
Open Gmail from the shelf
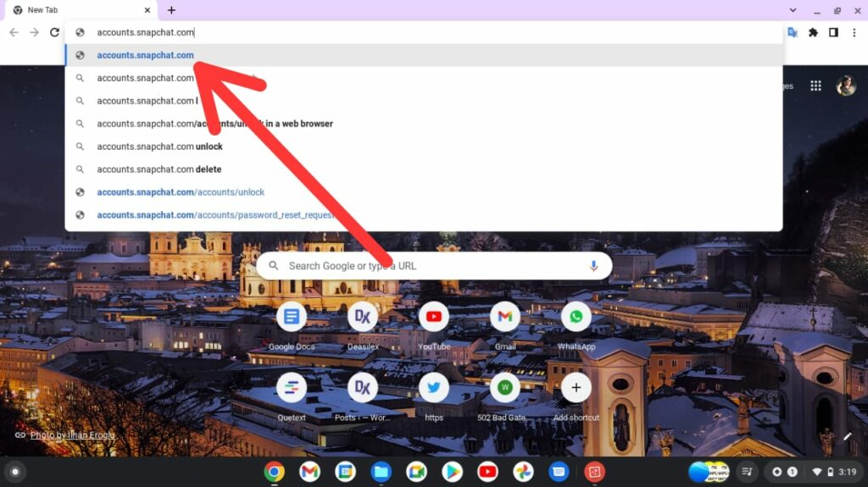click(309, 472)
